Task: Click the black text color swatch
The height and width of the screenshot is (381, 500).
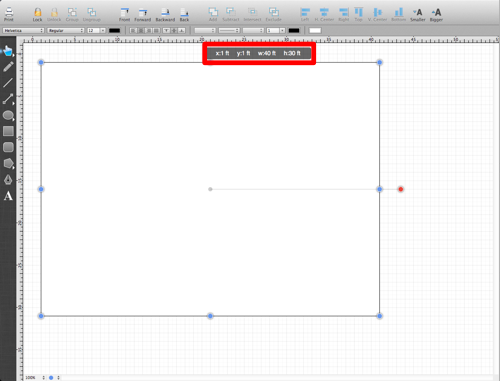Action: [x=114, y=31]
